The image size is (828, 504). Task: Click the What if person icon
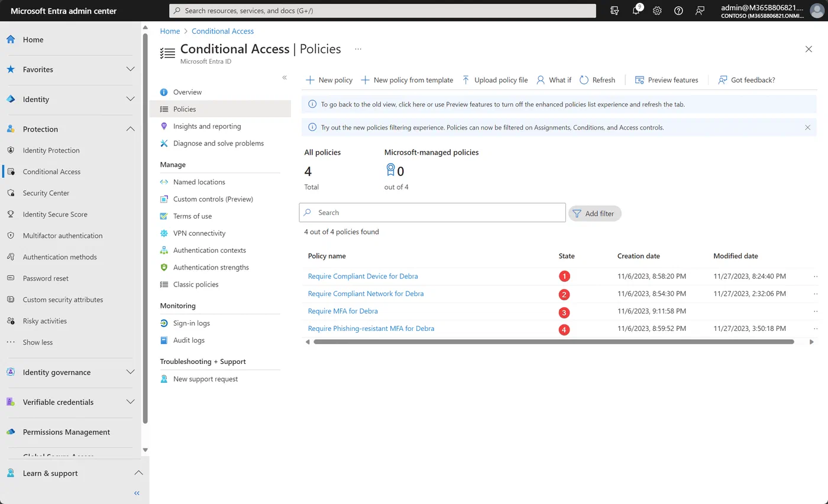click(x=541, y=80)
